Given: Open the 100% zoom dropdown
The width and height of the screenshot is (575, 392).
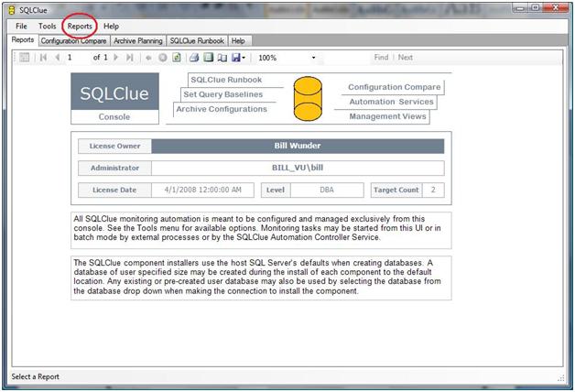Looking at the screenshot, I should pyautogui.click(x=313, y=58).
